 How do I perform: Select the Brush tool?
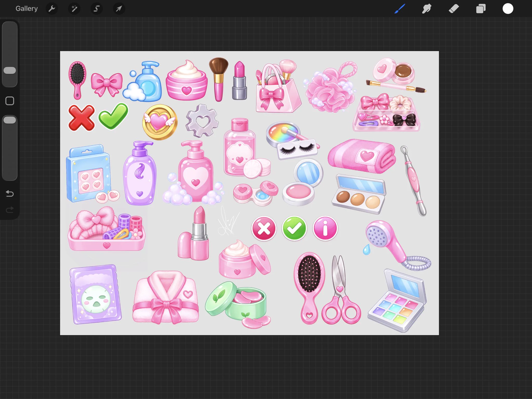[400, 9]
